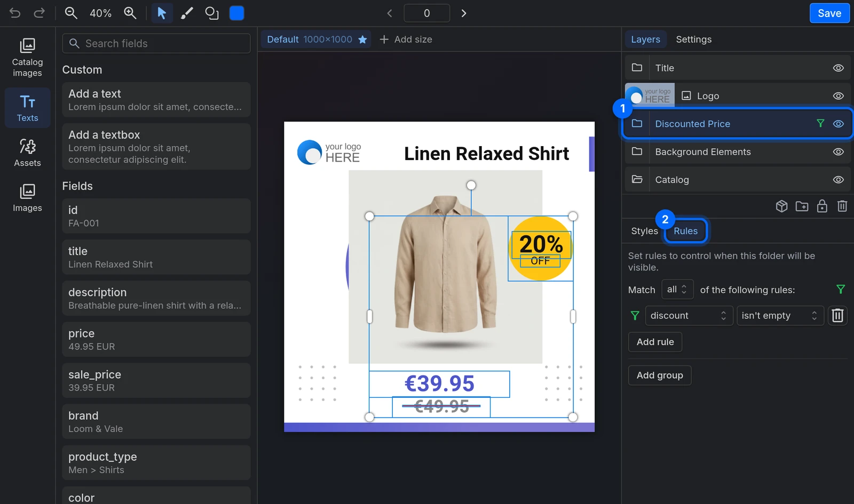Viewport: 854px width, 504px height.
Task: Hide the Discounted Price layer
Action: [839, 124]
